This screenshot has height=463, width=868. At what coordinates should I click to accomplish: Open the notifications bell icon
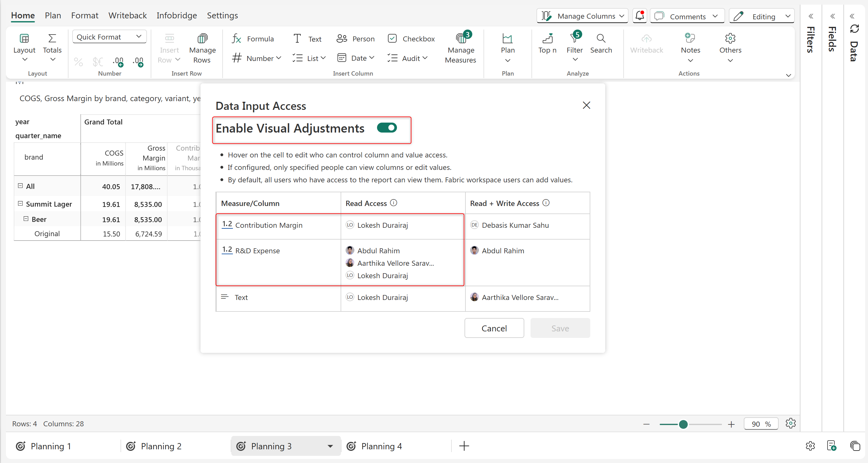coord(639,16)
